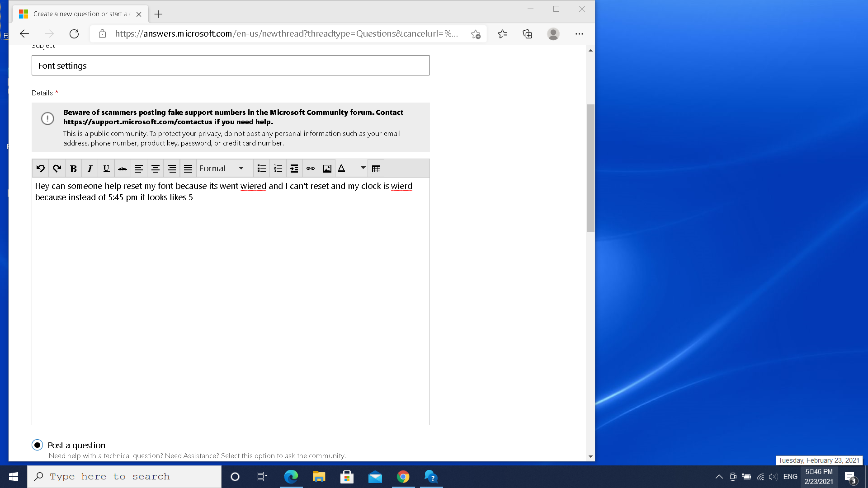View site information lock icon
The height and width of the screenshot is (488, 868).
point(102,34)
